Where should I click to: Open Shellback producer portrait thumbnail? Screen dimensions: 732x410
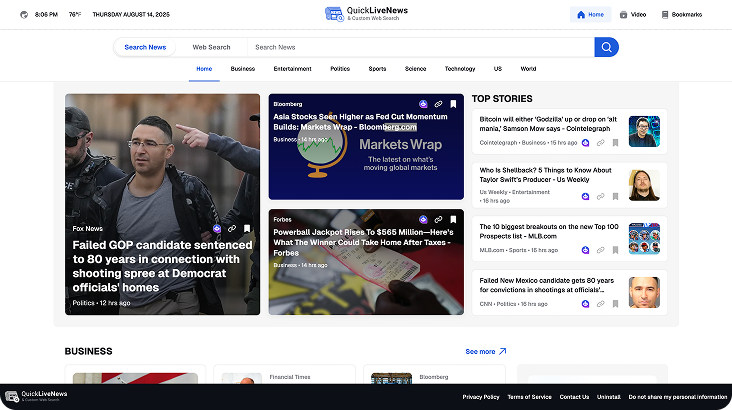click(644, 185)
